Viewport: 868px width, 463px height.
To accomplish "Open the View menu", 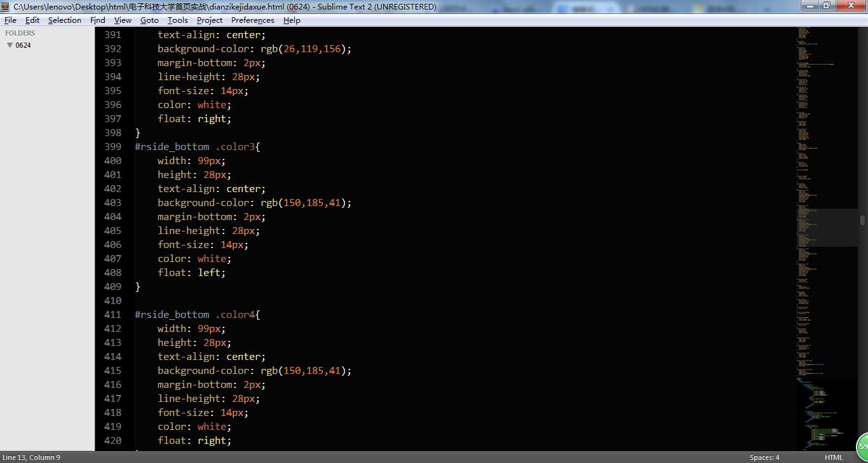I will [123, 20].
